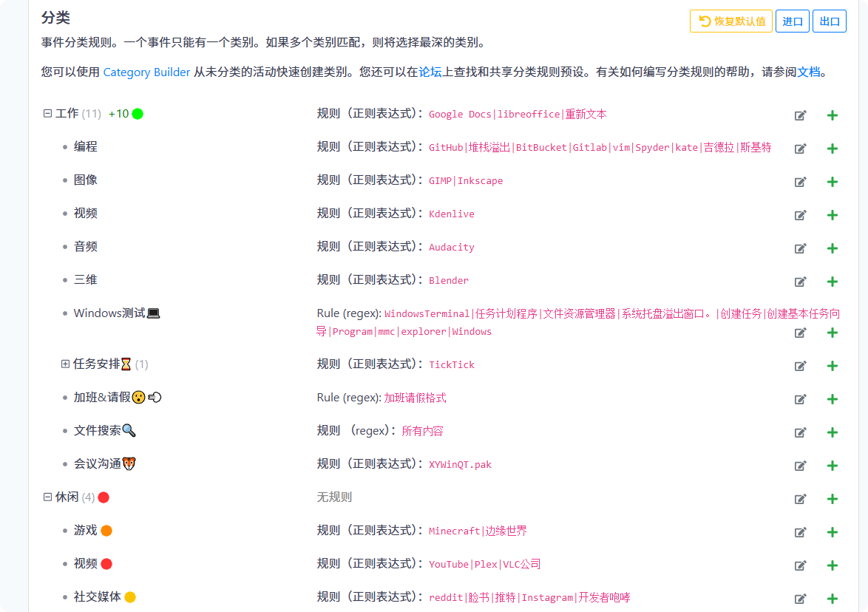Open the 论坛 forum link
The image size is (868, 612).
[x=430, y=72]
